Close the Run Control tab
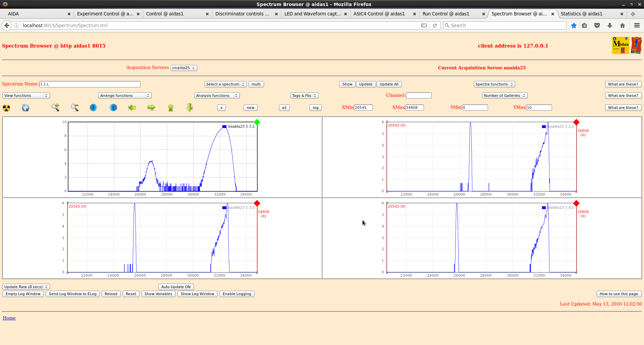The height and width of the screenshot is (345, 644). click(x=484, y=14)
